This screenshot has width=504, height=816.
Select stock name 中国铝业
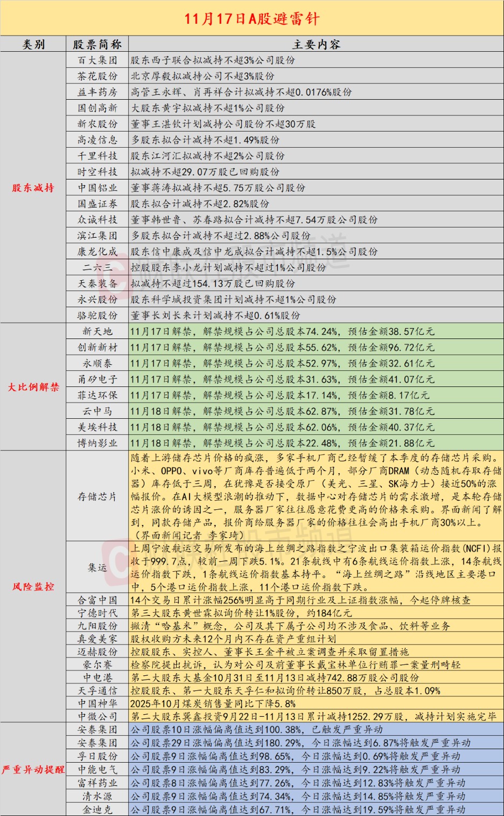[x=97, y=188]
